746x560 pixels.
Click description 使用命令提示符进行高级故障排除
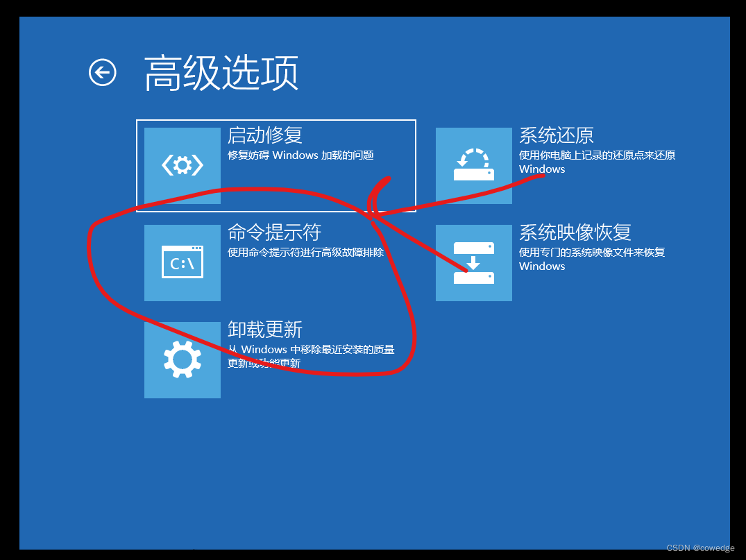click(305, 252)
